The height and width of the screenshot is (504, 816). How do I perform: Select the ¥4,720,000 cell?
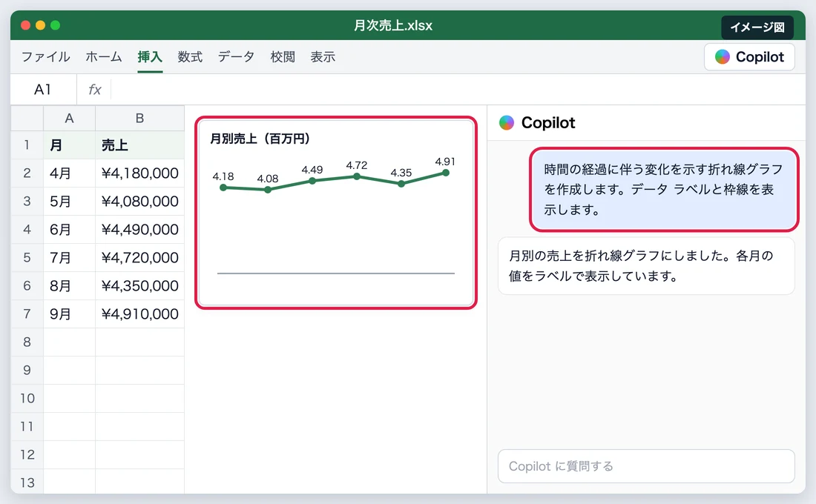tap(139, 257)
